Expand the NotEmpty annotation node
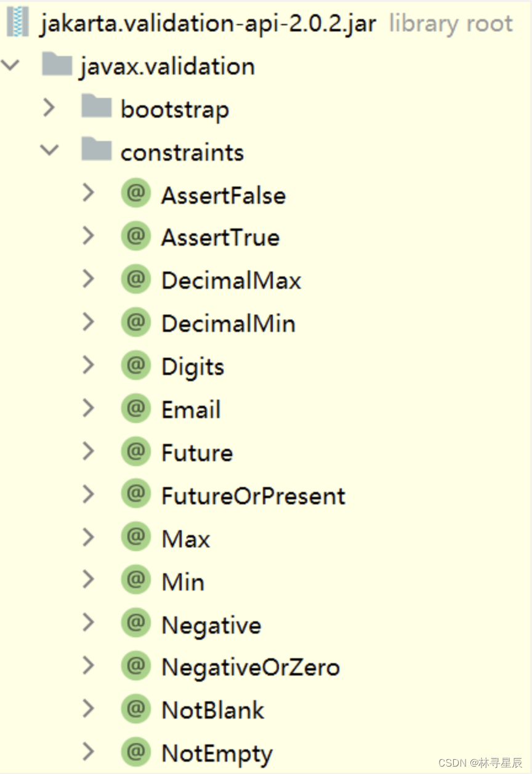The image size is (532, 774). click(x=89, y=752)
